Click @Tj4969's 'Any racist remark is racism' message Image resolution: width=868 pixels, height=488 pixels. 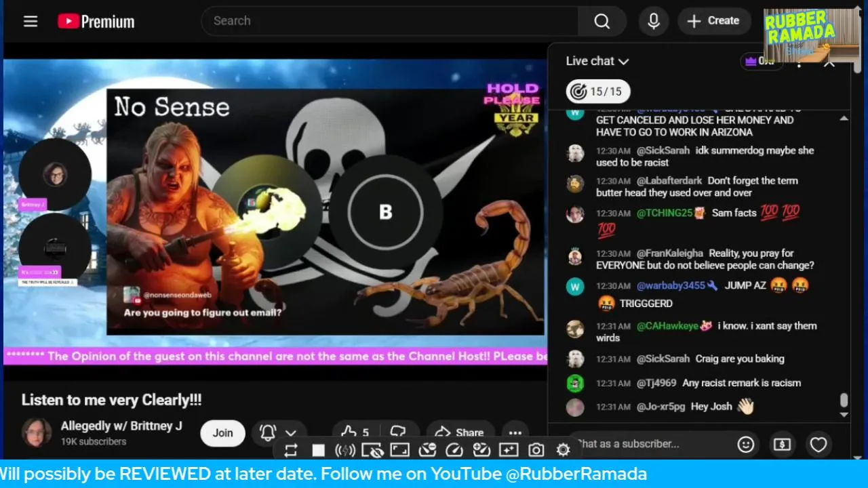coord(741,383)
